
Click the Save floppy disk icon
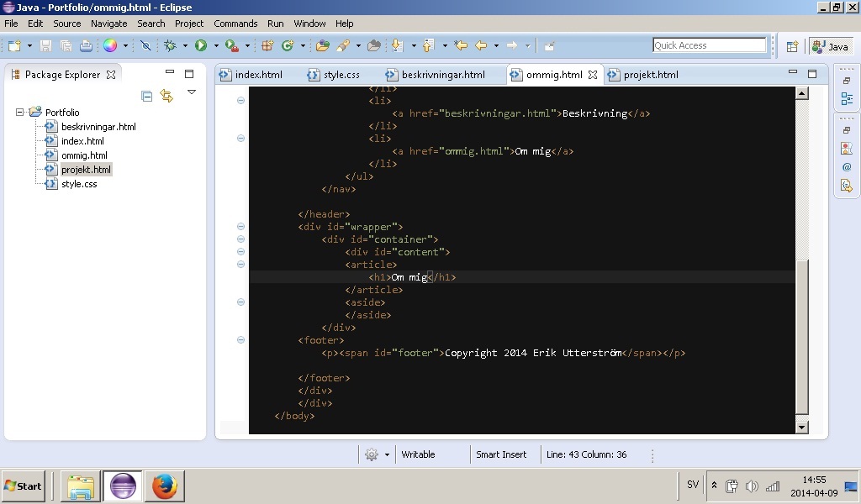tap(45, 45)
